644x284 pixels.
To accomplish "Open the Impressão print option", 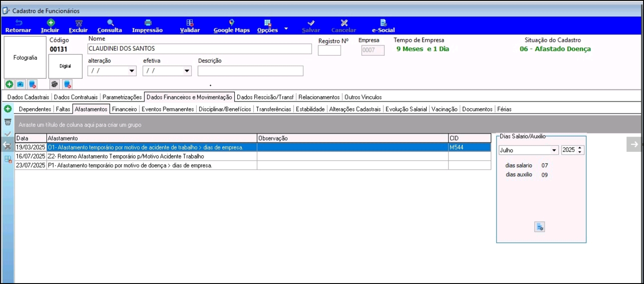I will pos(147,26).
